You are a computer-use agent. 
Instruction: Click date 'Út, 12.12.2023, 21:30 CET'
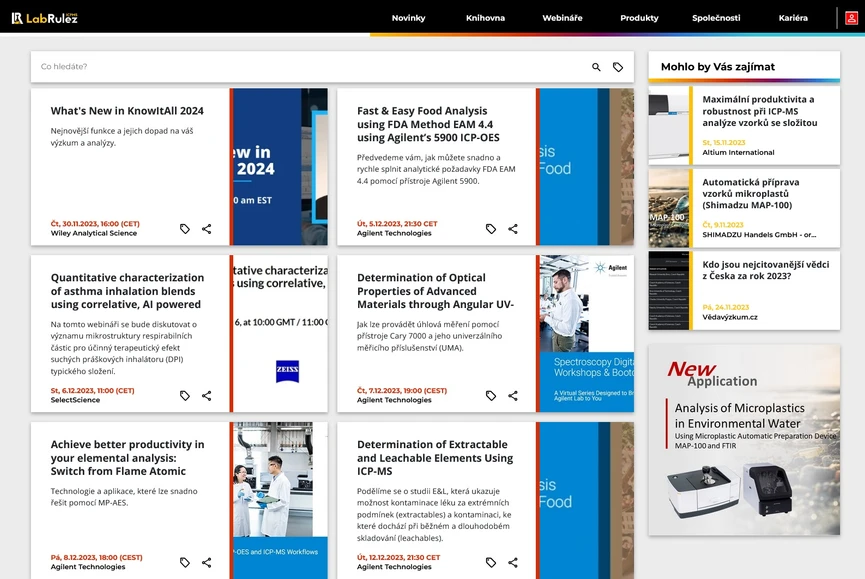[x=398, y=557]
